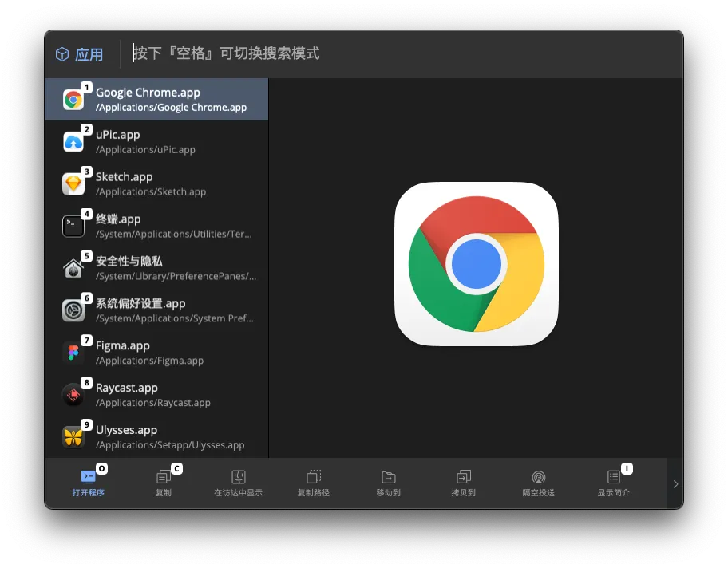Click the 显示简介 info icon
728x568 pixels.
coord(614,476)
